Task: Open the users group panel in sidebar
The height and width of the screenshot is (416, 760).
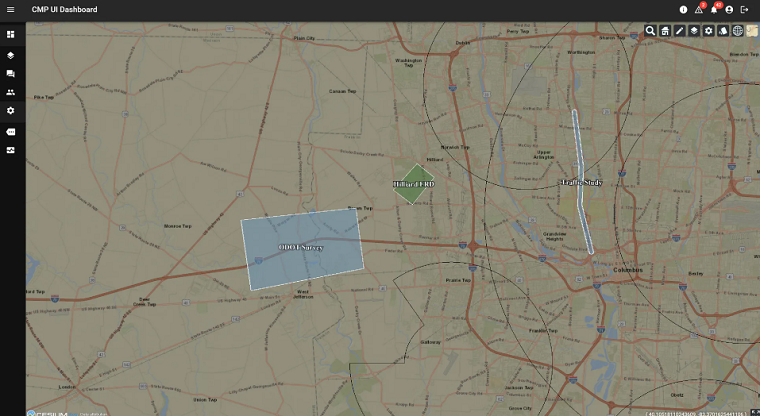Action: [11, 92]
